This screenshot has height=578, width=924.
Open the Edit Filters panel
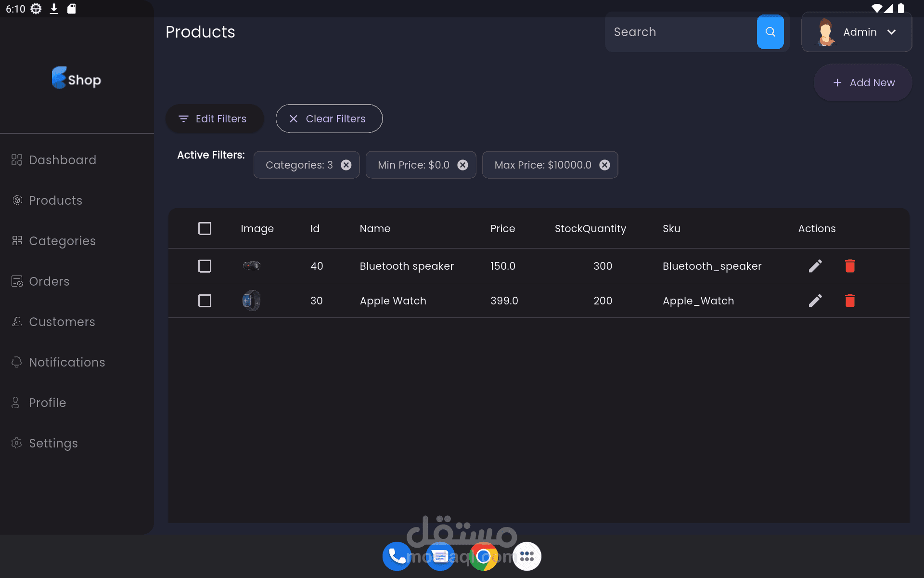[x=214, y=118]
